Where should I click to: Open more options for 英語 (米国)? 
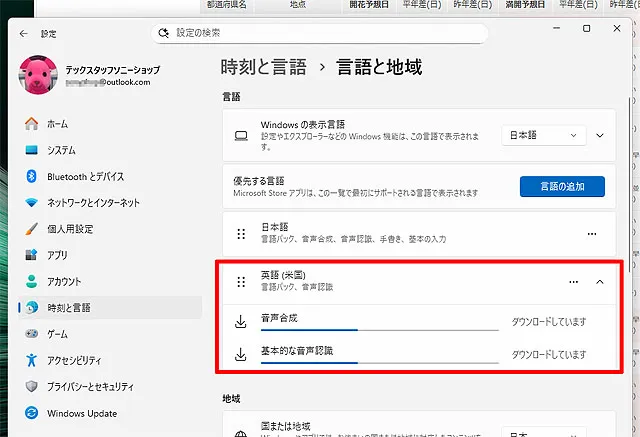573,282
